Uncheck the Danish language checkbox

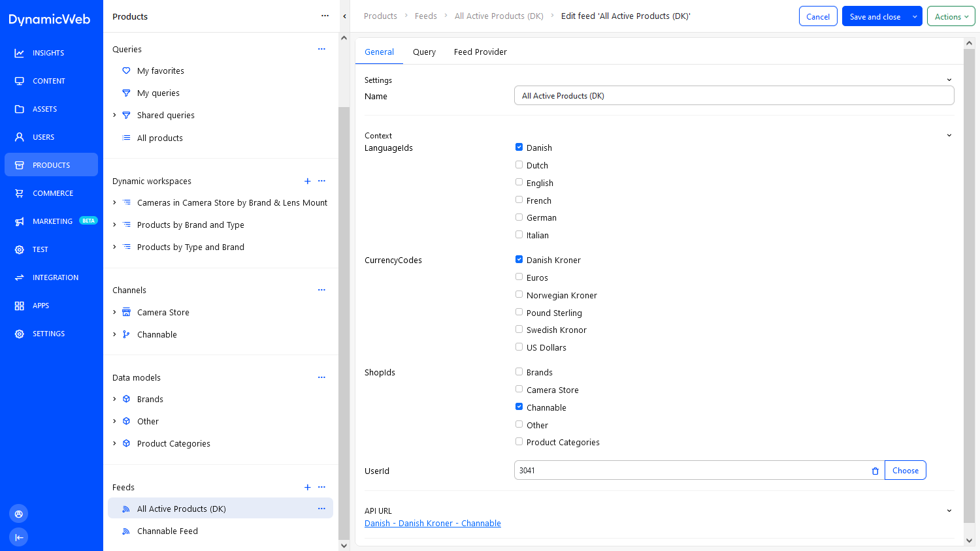[x=519, y=148]
